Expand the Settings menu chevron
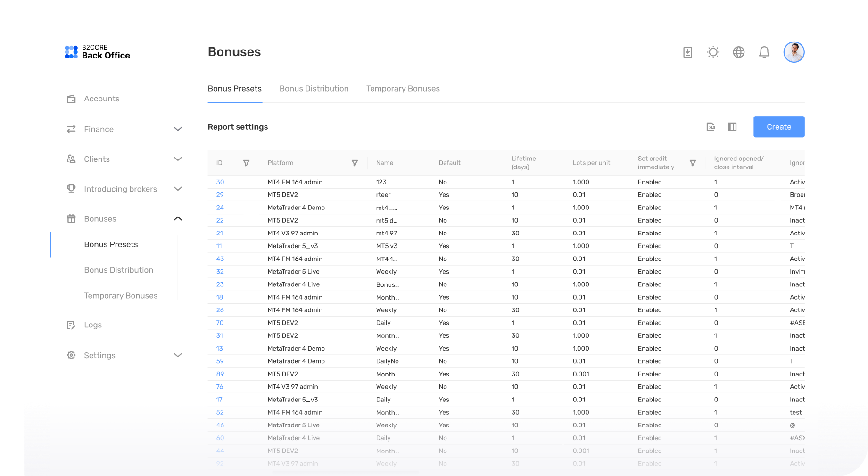This screenshot has height=476, width=868. click(x=178, y=355)
